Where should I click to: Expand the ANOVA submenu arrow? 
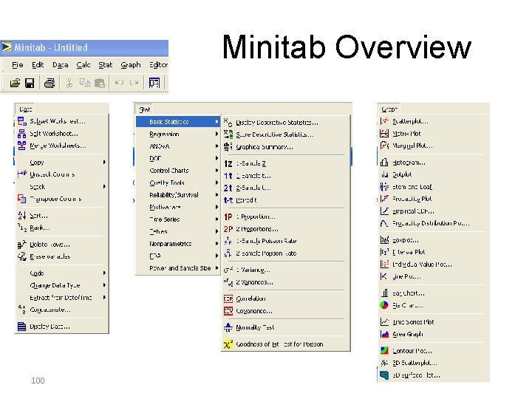pyautogui.click(x=216, y=146)
